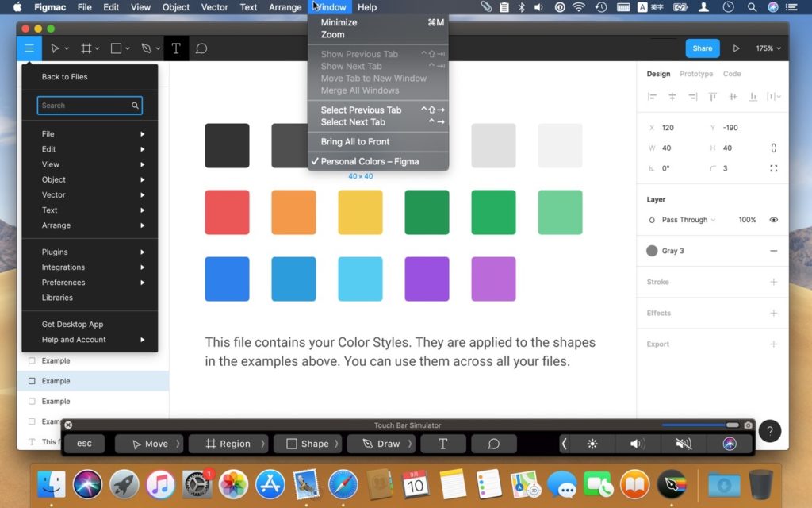Click the blue Share button
Screen dimensions: 812x508
click(x=703, y=48)
